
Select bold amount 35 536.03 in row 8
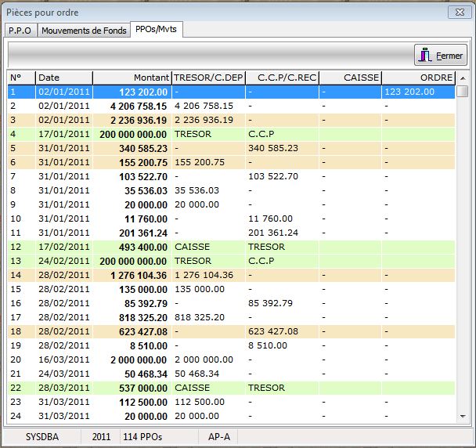coord(146,191)
